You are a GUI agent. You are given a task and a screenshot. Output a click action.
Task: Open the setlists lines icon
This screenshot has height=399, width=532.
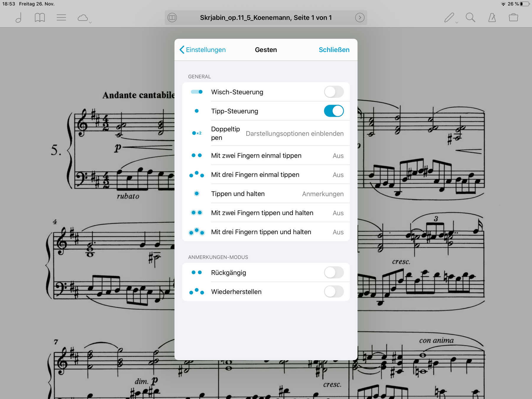point(61,18)
